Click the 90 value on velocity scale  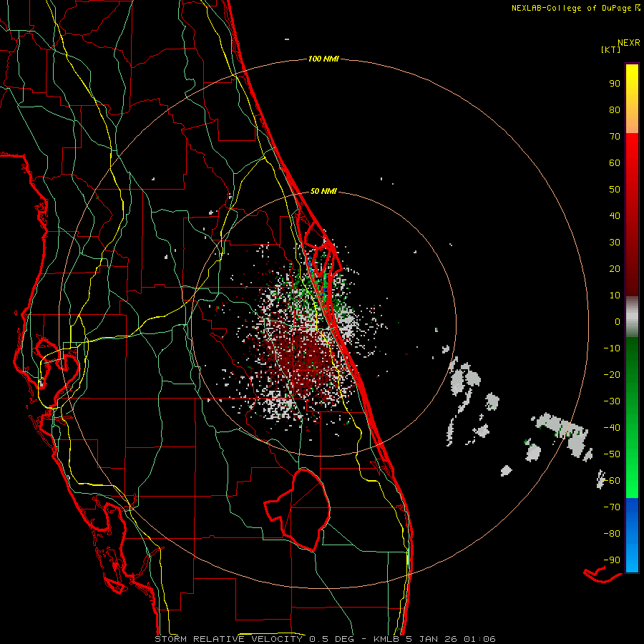tap(615, 84)
